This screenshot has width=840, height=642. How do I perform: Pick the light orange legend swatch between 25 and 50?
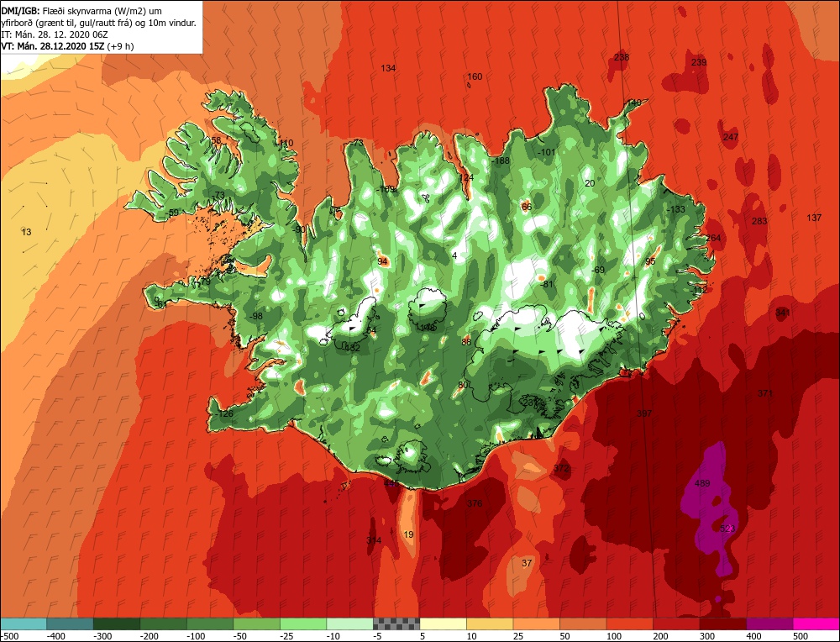tap(537, 624)
